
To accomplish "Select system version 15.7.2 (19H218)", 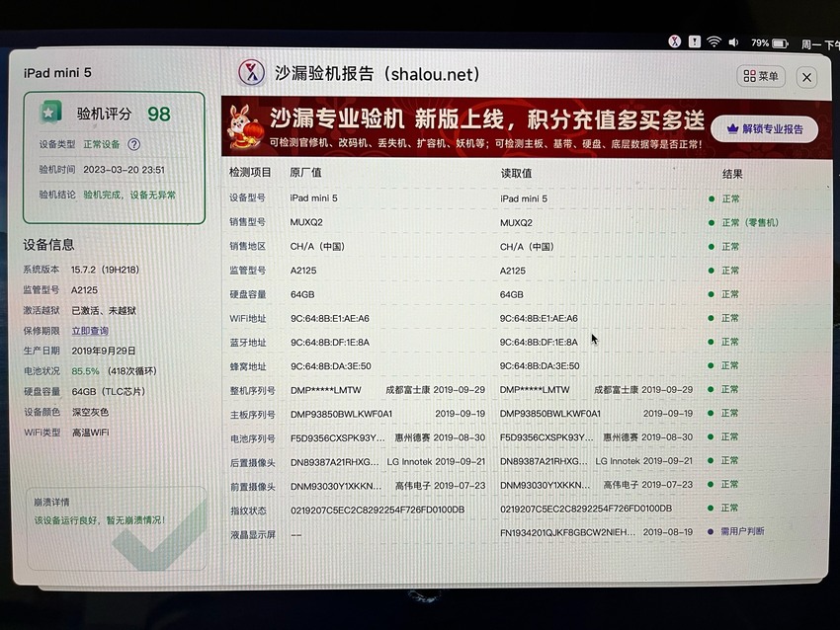I will click(x=105, y=270).
